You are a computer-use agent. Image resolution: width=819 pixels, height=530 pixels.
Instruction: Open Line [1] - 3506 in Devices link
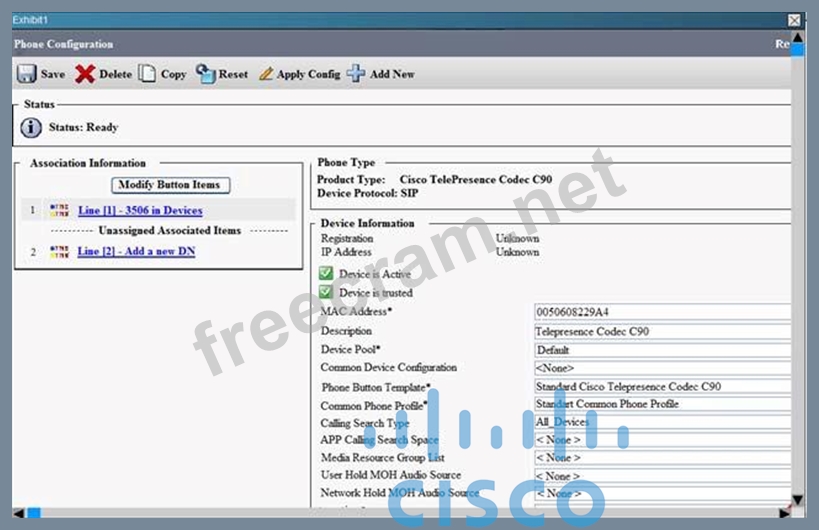pyautogui.click(x=140, y=211)
